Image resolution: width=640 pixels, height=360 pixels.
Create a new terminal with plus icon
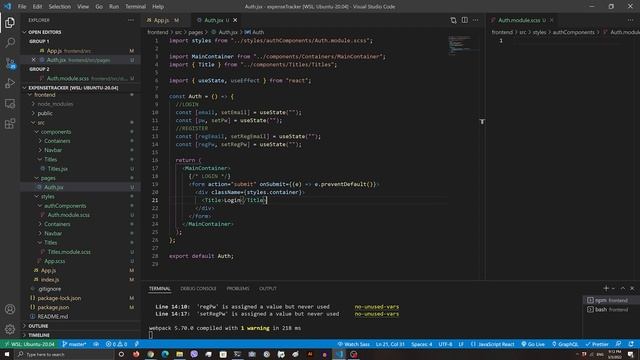click(606, 288)
